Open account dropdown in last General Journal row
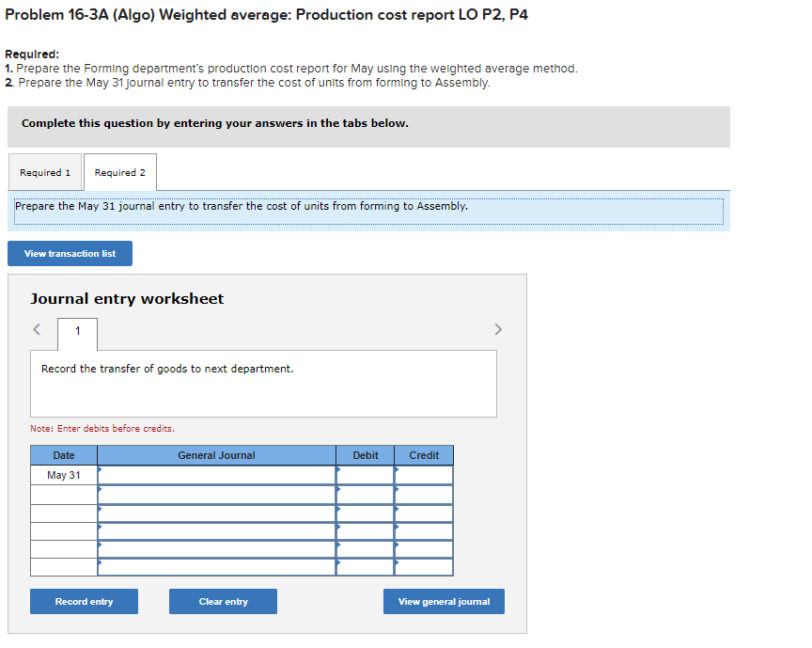Screen dimensions: 812x648 pos(215,567)
